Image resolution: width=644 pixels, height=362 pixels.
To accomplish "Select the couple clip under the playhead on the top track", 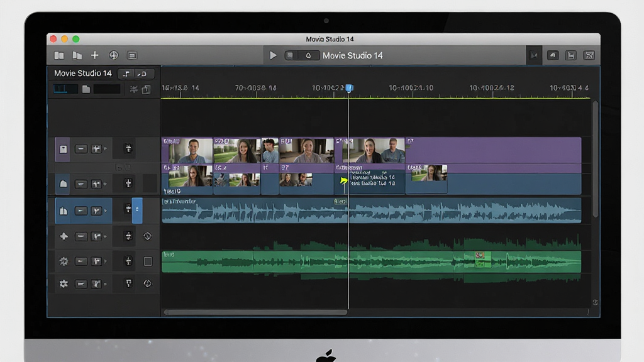I will click(370, 151).
